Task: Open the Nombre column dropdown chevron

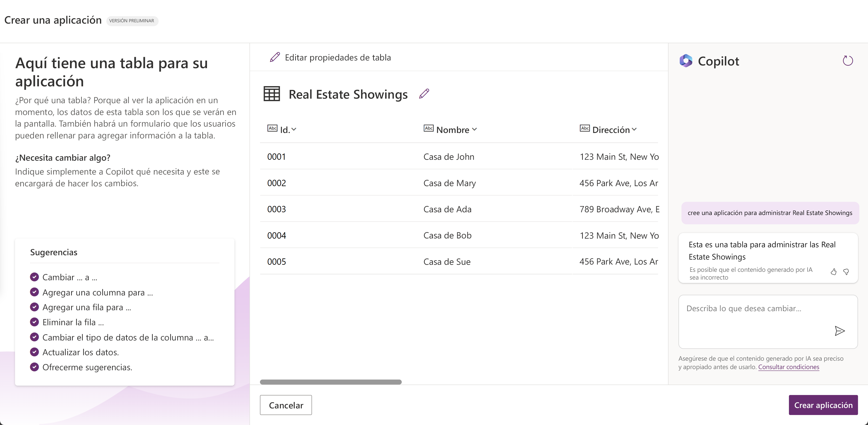Action: click(x=474, y=130)
